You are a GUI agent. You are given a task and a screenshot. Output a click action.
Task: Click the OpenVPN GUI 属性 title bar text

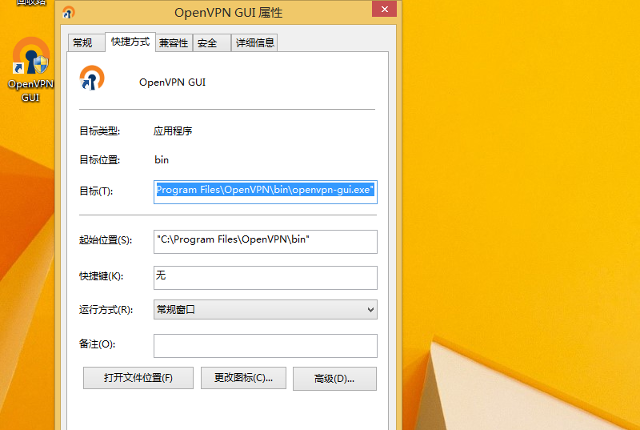228,13
